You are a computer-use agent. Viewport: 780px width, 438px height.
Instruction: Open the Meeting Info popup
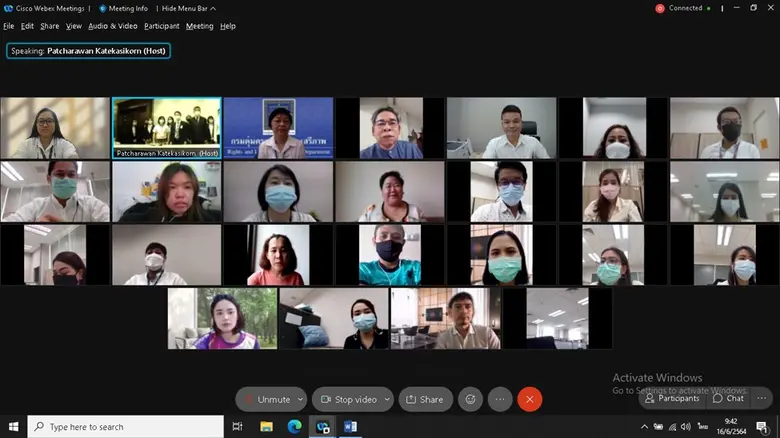click(x=122, y=8)
